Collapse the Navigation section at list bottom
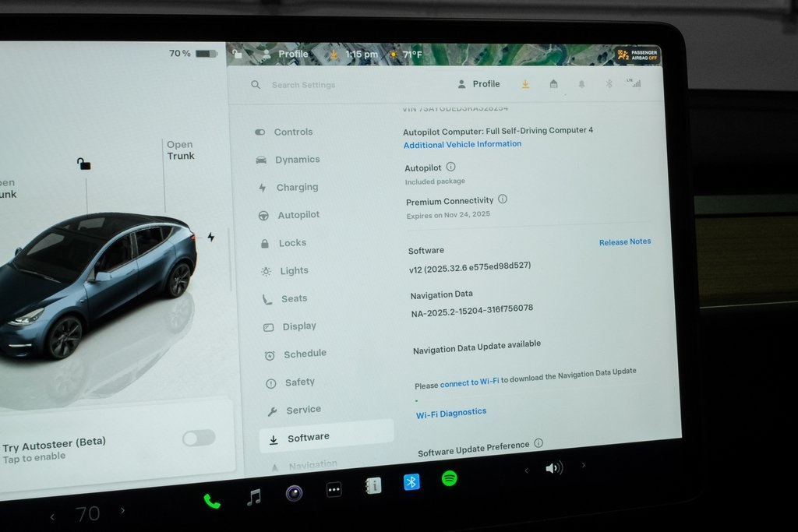The height and width of the screenshot is (532, 798). coord(312,463)
